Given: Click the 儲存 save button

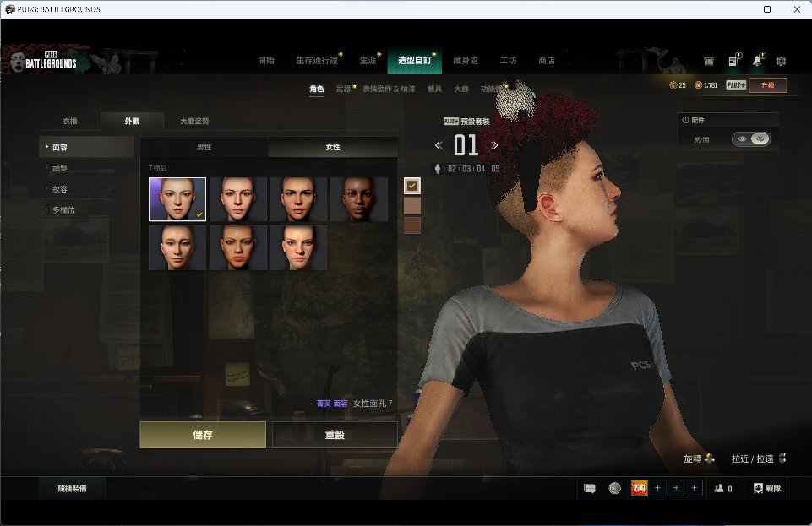Looking at the screenshot, I should click(203, 435).
